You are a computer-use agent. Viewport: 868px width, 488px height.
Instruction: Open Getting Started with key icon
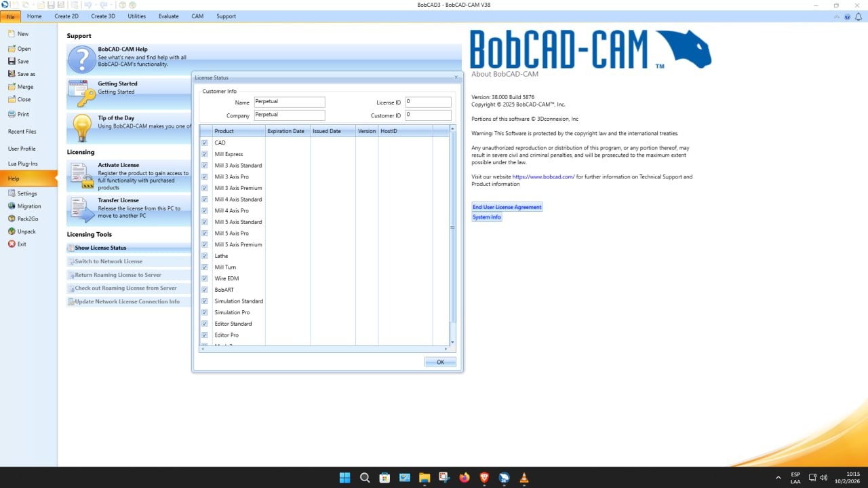coord(82,94)
